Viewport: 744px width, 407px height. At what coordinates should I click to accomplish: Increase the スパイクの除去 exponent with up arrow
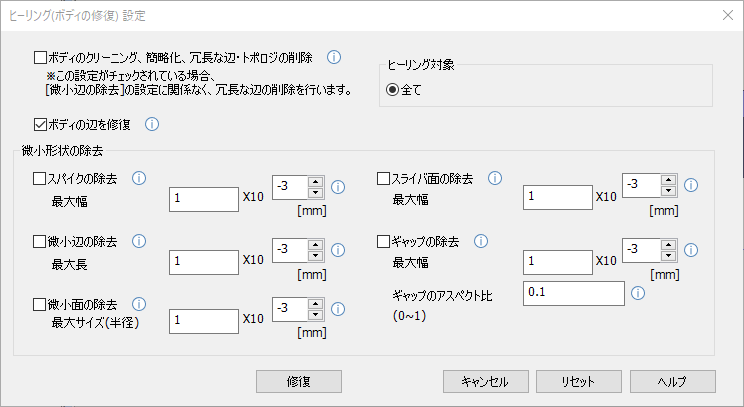(315, 181)
